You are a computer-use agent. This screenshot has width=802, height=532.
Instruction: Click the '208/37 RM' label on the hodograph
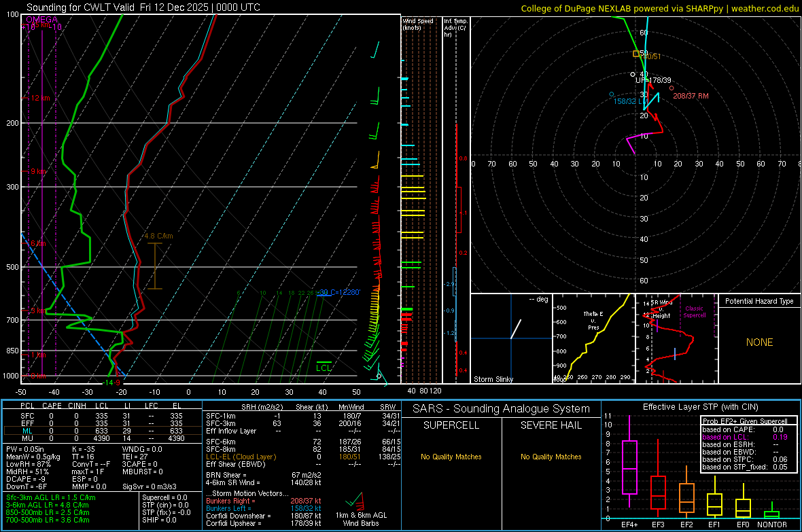click(691, 96)
